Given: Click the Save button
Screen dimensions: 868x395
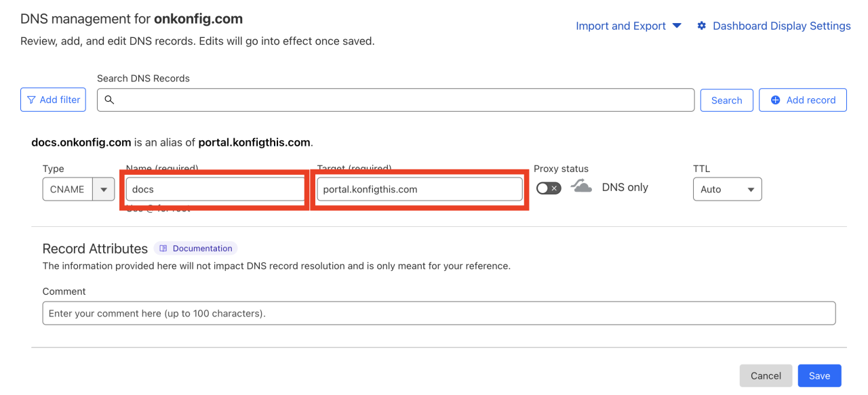Looking at the screenshot, I should coord(819,375).
